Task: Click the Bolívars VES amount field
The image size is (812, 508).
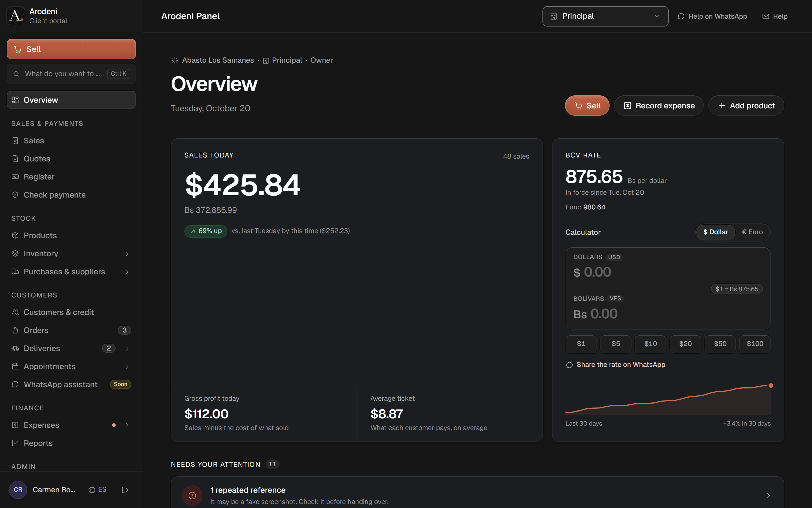Action: (668, 309)
